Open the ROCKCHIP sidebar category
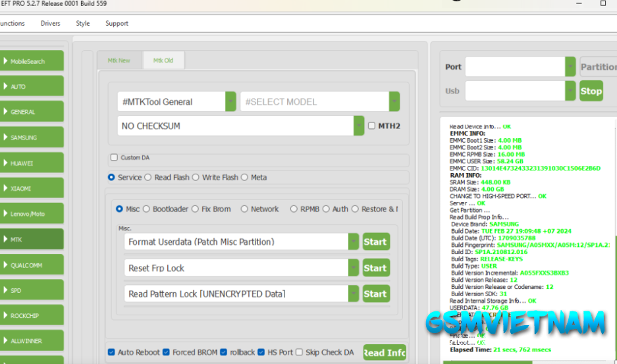This screenshot has height=364, width=617. [x=32, y=316]
